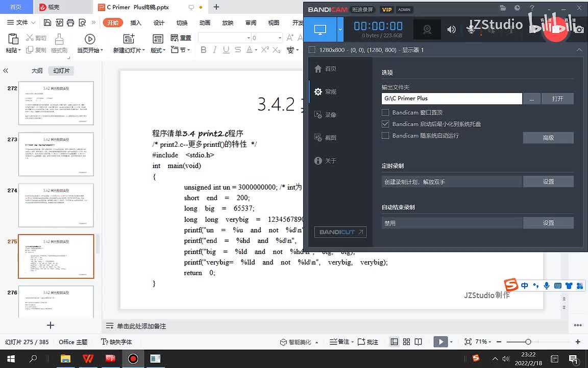
Task: Enable Bandicam 随系统启动运行 checkbox
Action: (385, 135)
